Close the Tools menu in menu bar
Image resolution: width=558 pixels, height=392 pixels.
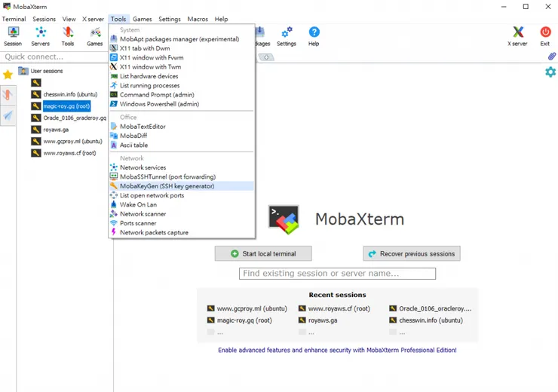[118, 19]
